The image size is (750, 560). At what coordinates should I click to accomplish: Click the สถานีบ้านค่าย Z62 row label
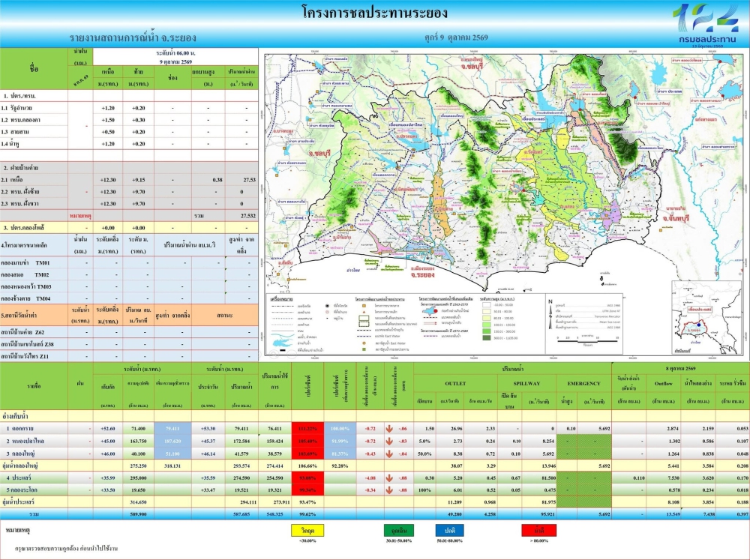point(22,332)
